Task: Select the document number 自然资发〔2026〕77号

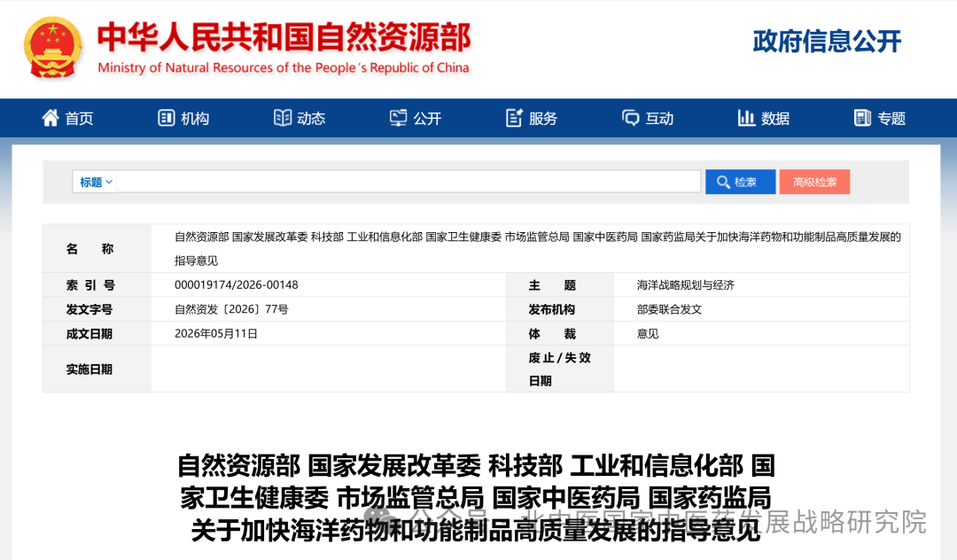Action: (x=231, y=309)
